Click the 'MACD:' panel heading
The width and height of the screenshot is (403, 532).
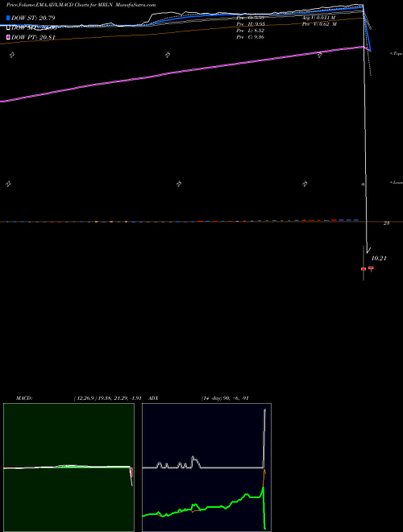[x=24, y=398]
